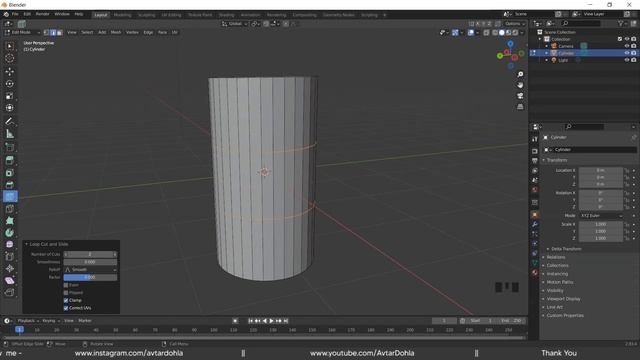640x360 pixels.
Task: Select the Shear tool
Action: (9, 280)
